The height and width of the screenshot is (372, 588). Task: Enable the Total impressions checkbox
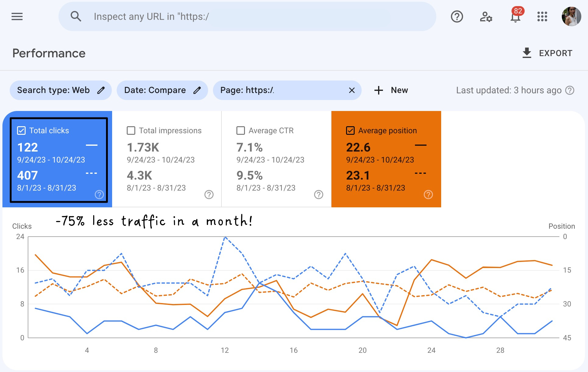tap(131, 131)
